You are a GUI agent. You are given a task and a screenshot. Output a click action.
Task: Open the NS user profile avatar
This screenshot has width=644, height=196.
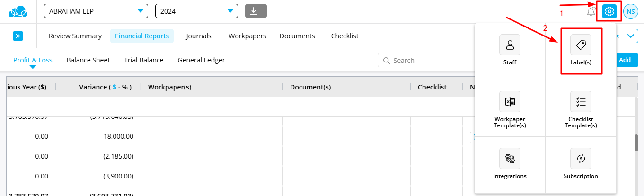(631, 12)
